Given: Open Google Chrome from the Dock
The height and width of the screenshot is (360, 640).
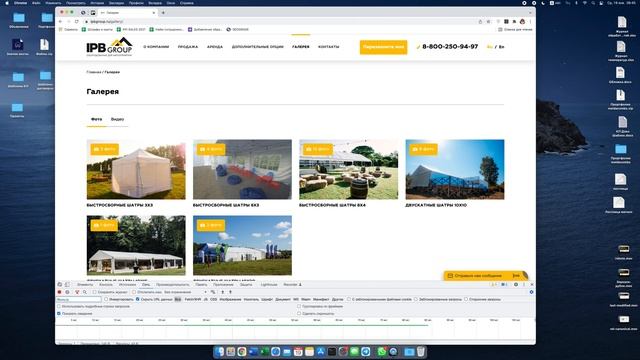Looking at the screenshot, I should (242, 351).
